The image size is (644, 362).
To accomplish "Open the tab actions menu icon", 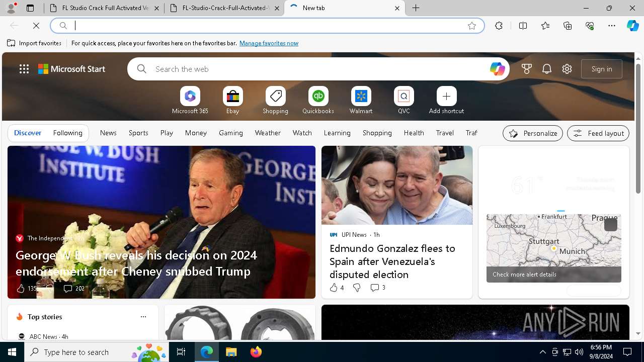I will (x=30, y=8).
